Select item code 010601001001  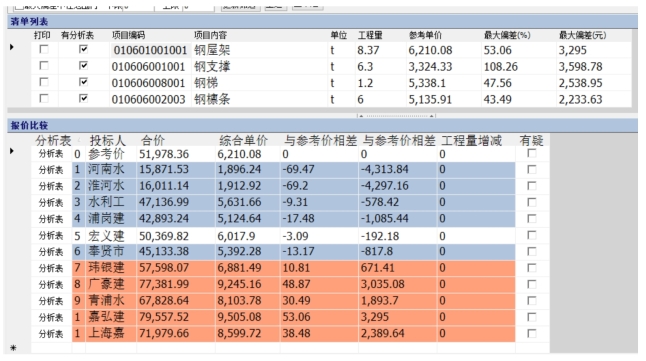(150, 50)
